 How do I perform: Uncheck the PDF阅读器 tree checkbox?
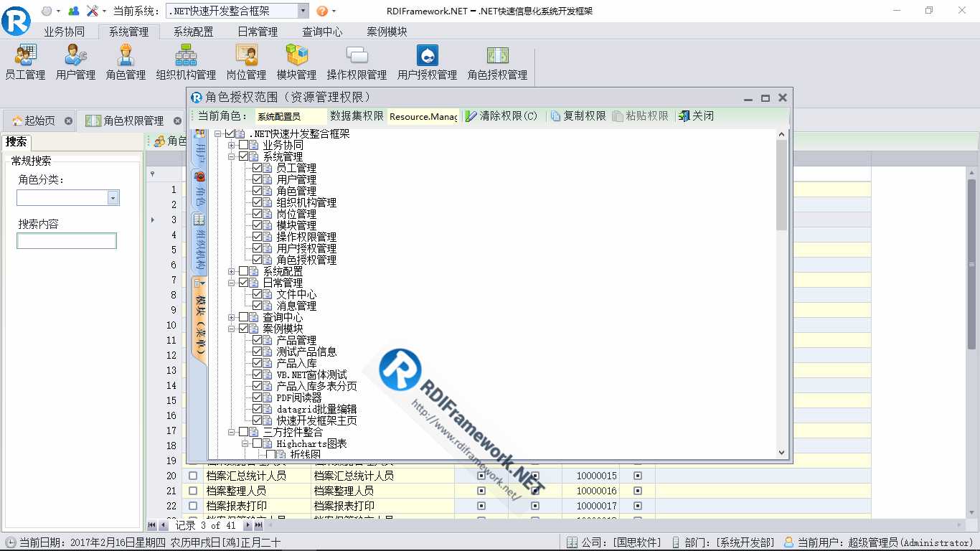(x=257, y=398)
